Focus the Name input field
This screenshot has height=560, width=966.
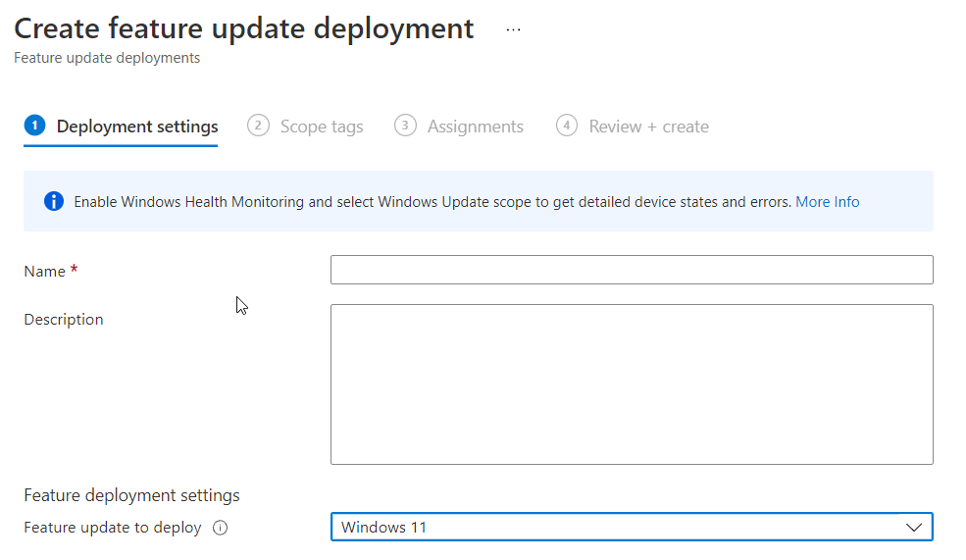pos(632,270)
